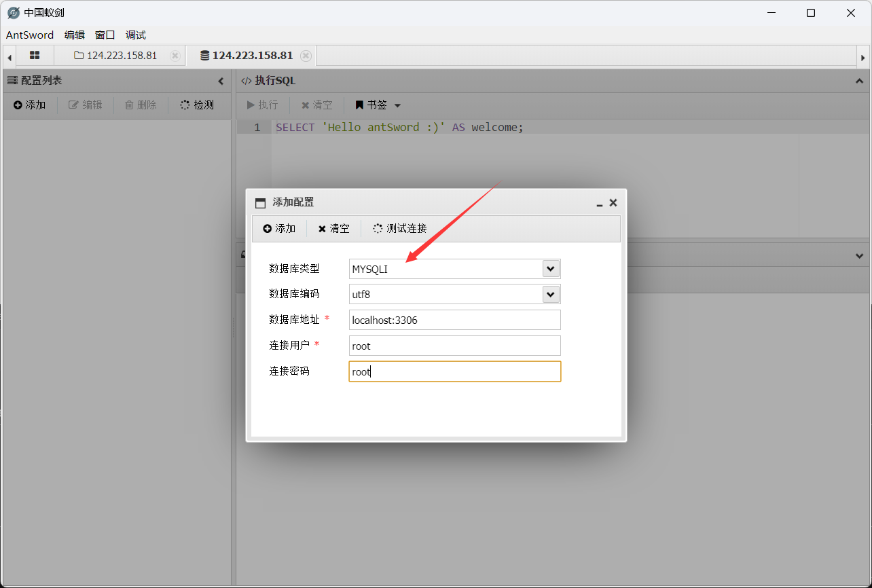This screenshot has height=588, width=872.
Task: Close the database tab 124.223.158.81
Action: (306, 56)
